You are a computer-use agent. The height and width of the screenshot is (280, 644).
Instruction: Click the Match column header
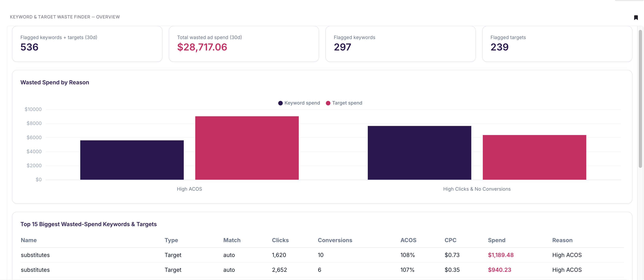pyautogui.click(x=232, y=240)
